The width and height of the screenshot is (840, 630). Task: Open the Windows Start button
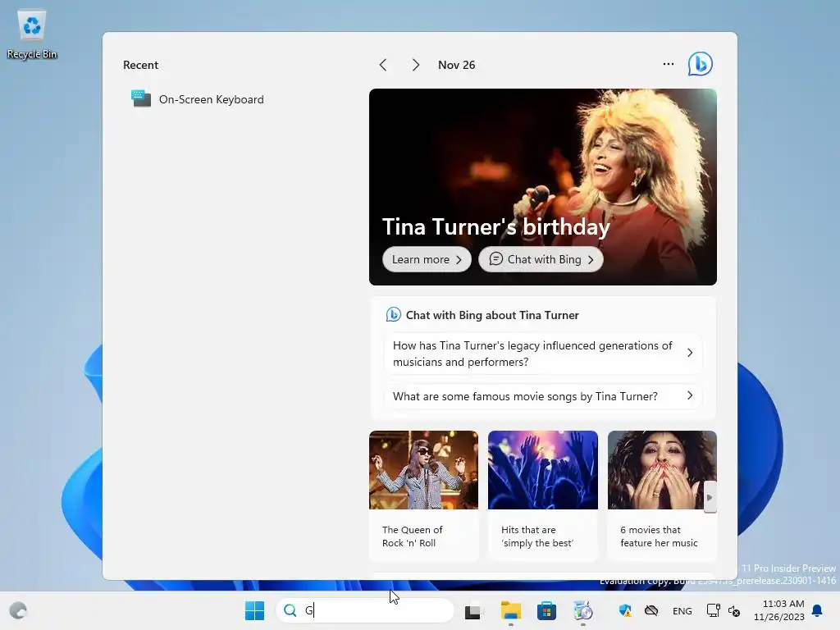[254, 610]
